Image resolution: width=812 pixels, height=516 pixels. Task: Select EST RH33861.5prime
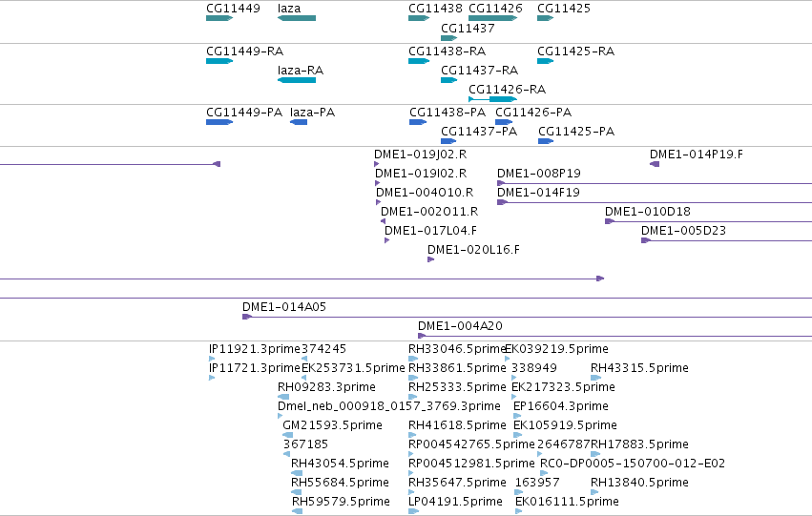tap(457, 368)
